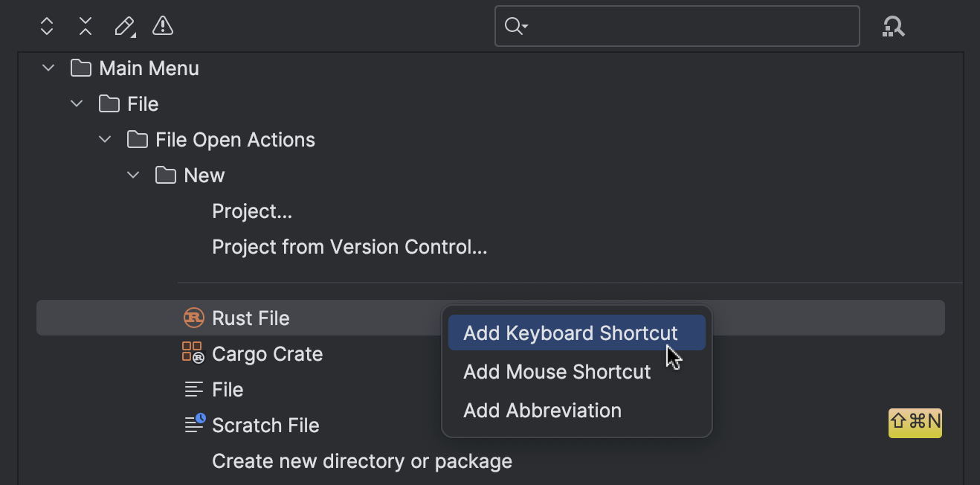980x485 pixels.
Task: Click the Find Actions by Shortcut magnifier icon
Action: coord(893,26)
